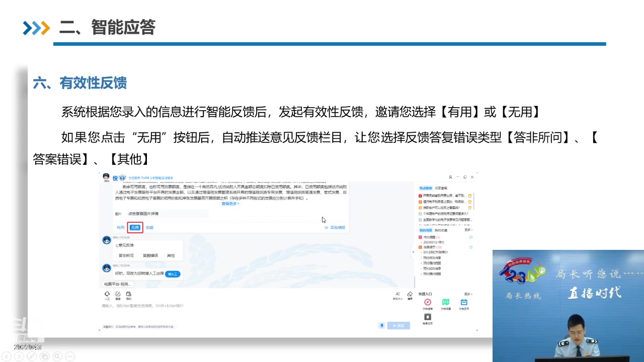644x362 pixels.
Task: Click the blue calendar quick-entry icon
Action: point(464,302)
